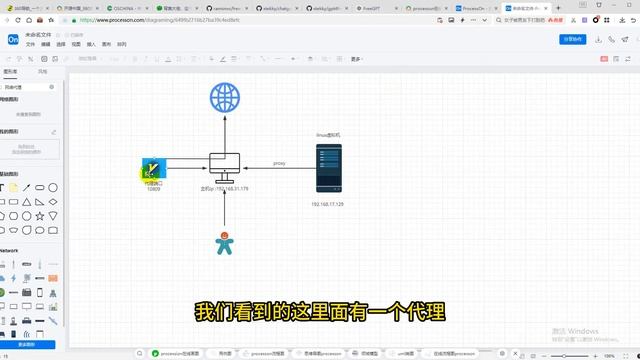Select the Text shape in basic shapes
The image size is (640, 360).
click(2, 188)
